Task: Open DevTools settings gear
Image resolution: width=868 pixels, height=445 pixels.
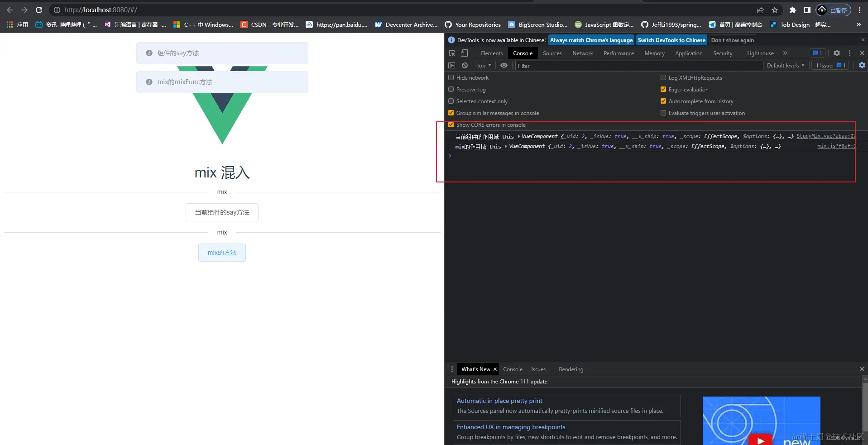Action: click(x=837, y=53)
